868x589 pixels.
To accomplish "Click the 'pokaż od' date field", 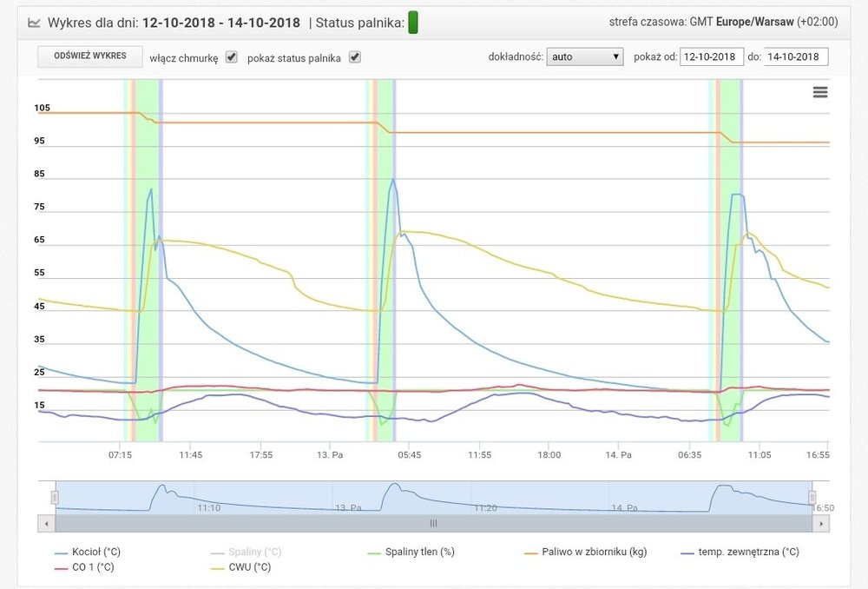I will click(711, 57).
